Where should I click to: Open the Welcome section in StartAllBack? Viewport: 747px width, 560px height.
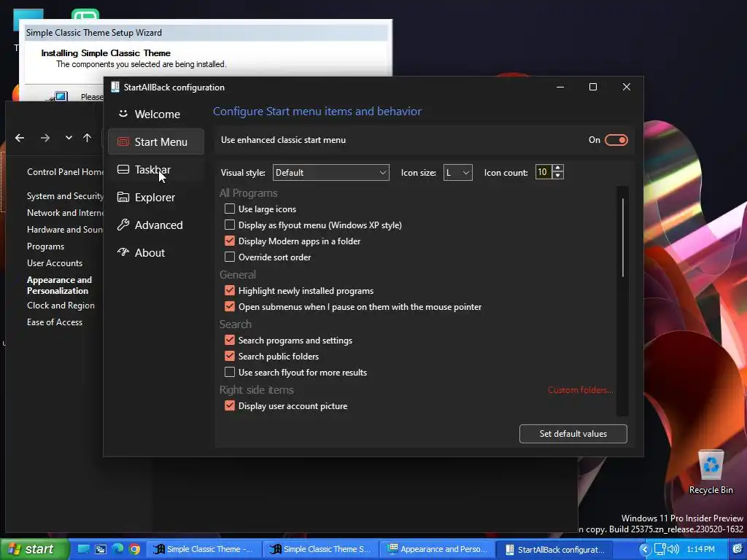[x=156, y=114]
